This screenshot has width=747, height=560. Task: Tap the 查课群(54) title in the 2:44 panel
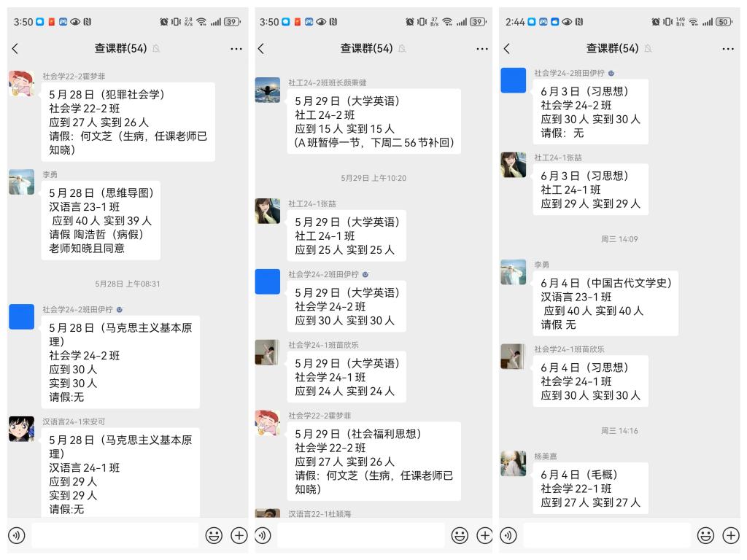(612, 49)
